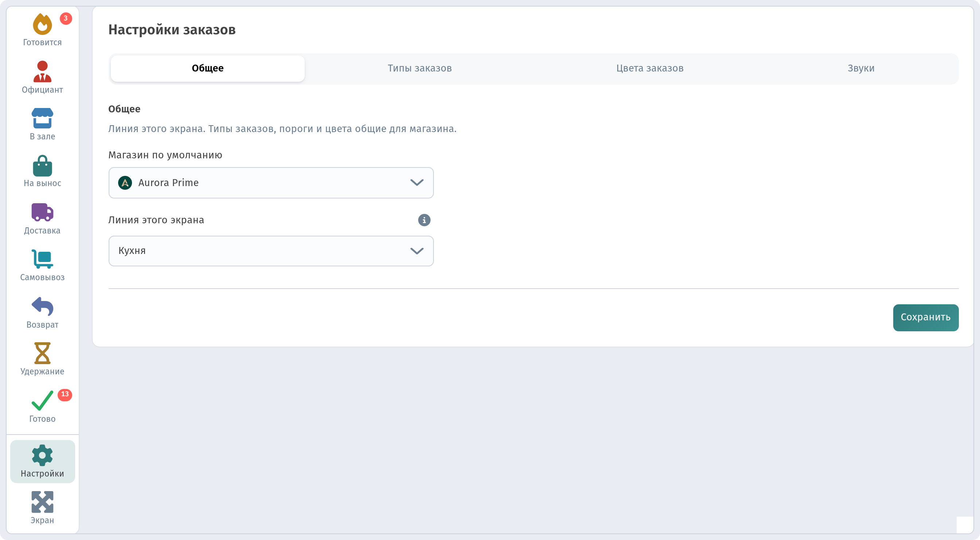
Task: Click the Магазин по умолчанию label
Action: [165, 155]
